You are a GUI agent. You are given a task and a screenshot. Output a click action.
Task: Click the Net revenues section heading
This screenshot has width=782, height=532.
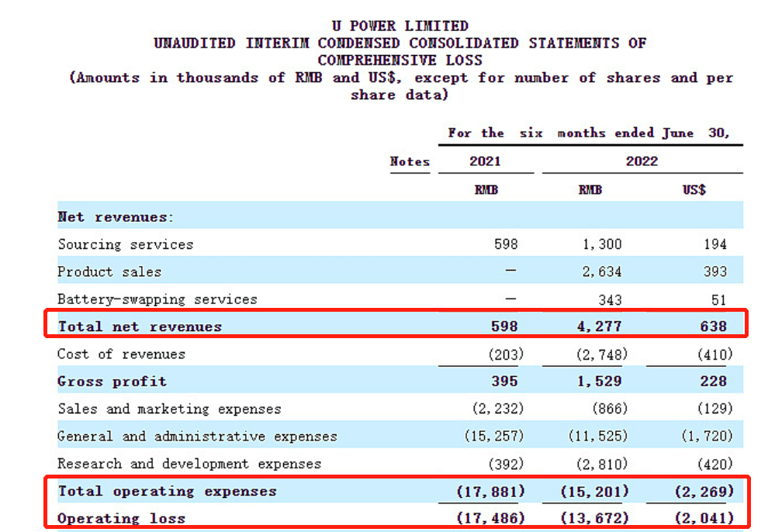[x=116, y=217]
